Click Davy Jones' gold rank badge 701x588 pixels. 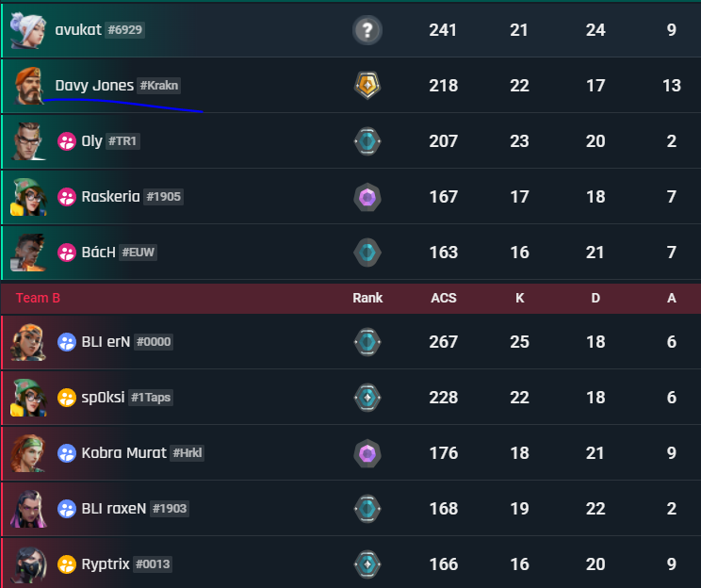tap(367, 86)
